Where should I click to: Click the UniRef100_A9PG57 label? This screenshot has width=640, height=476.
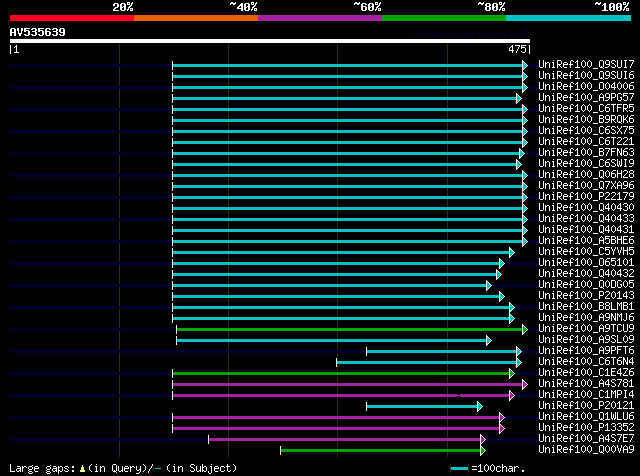point(586,98)
